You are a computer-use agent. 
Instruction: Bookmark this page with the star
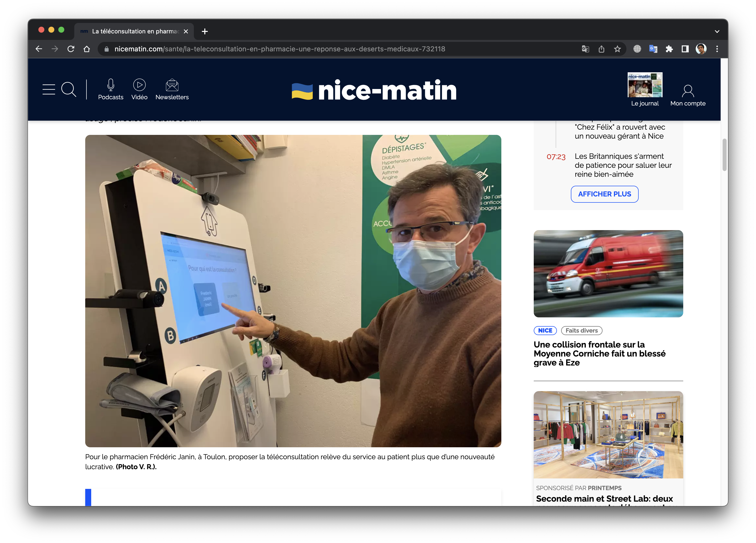pos(617,49)
